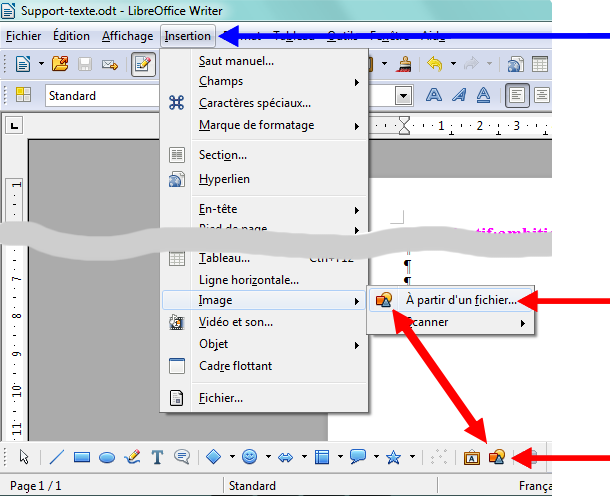Choose Ligne horizontale... menu entry
The width and height of the screenshot is (610, 496).
click(x=264, y=280)
